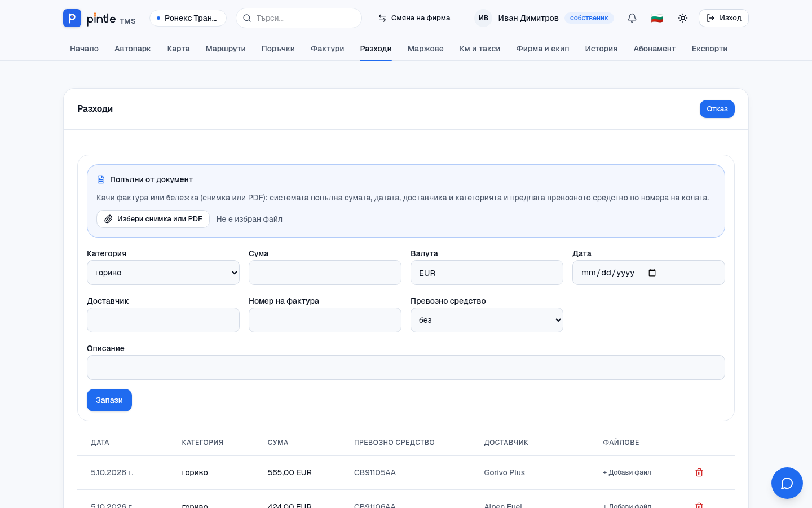View the История tab
This screenshot has height=508, width=812.
point(601,49)
